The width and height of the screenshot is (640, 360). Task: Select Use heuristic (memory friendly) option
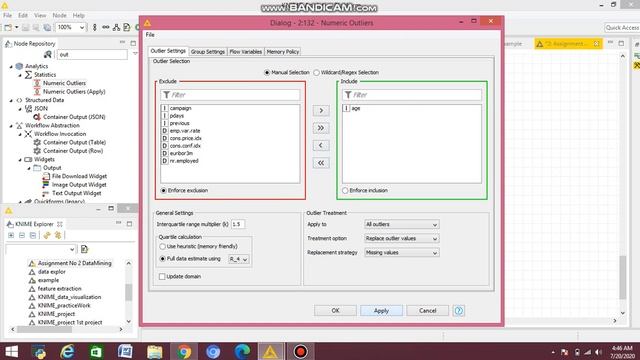pyautogui.click(x=162, y=247)
